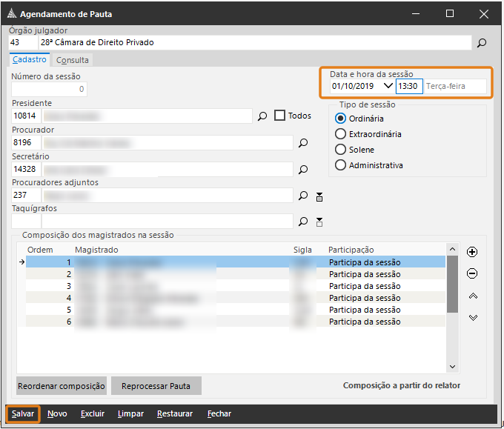Click the search icon next to Órgão julgador
The height and width of the screenshot is (429, 504).
click(482, 43)
